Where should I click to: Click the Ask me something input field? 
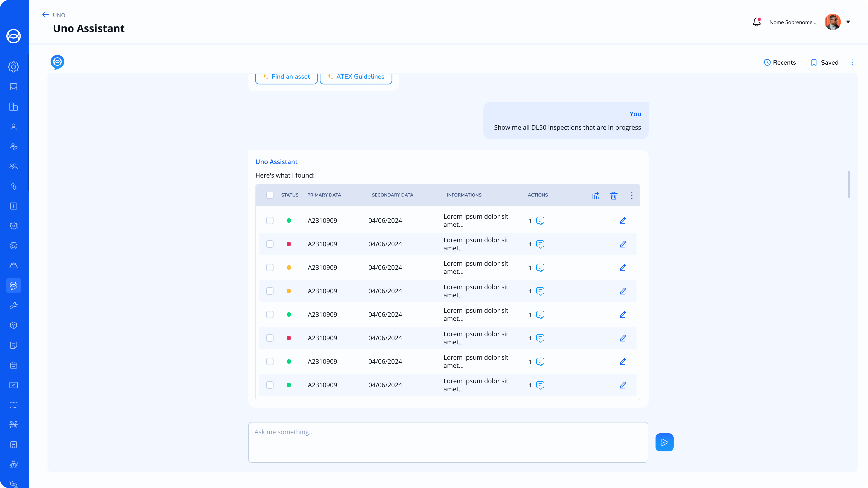[x=448, y=442]
